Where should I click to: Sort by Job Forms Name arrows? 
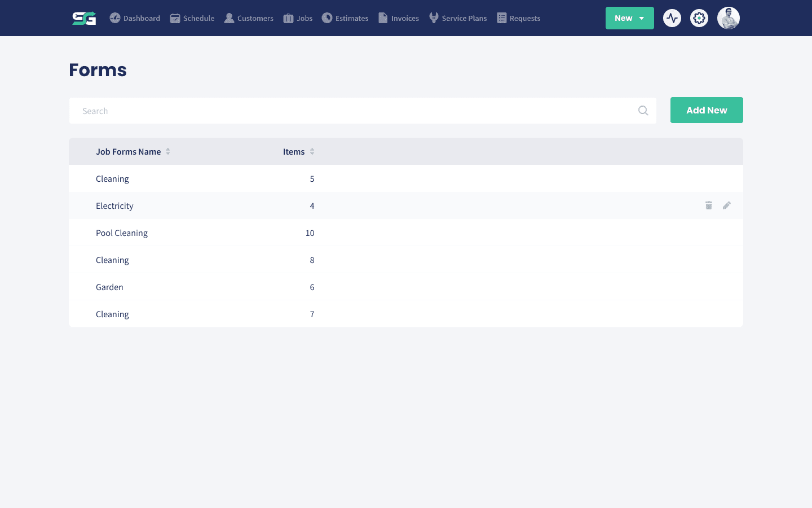(168, 151)
